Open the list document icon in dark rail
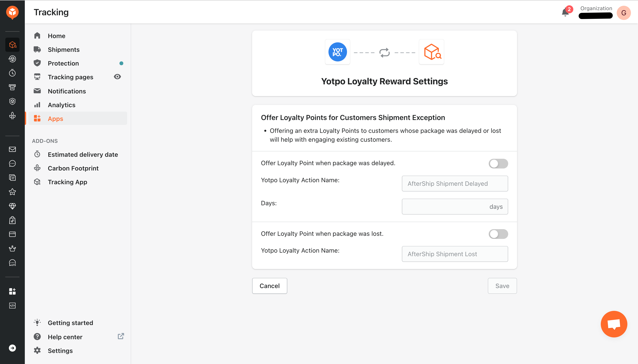Image resolution: width=638 pixels, height=364 pixels. (12, 178)
